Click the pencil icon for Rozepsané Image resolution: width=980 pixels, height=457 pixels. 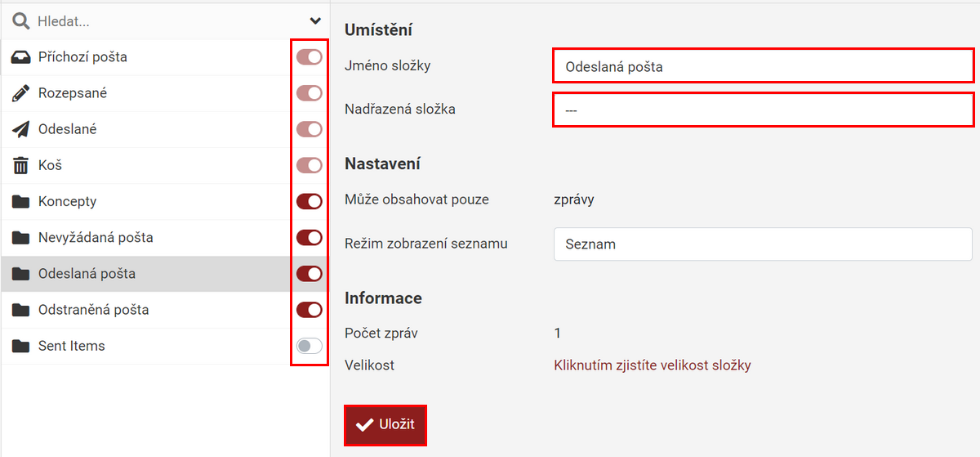[x=21, y=93]
